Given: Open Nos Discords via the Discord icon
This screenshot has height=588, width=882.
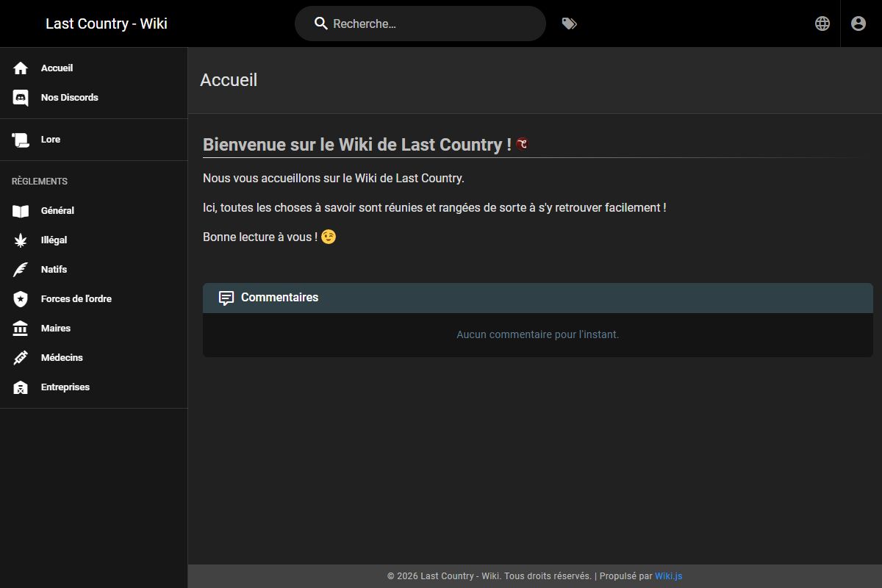Looking at the screenshot, I should pos(20,97).
